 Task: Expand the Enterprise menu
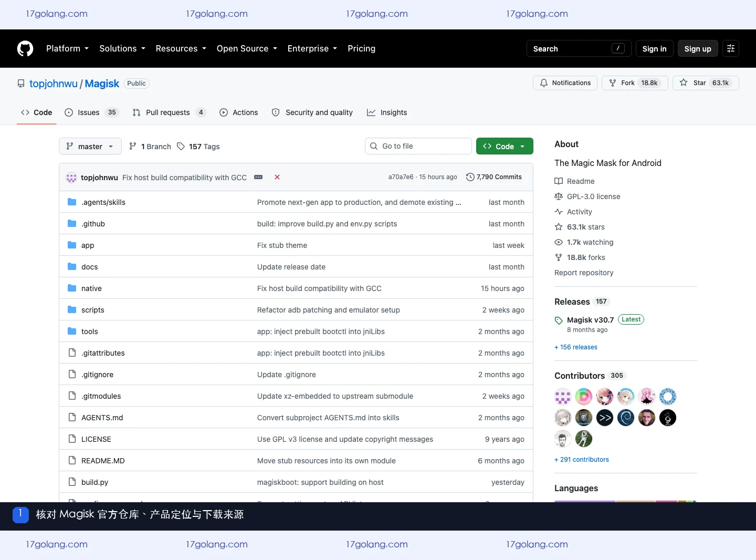click(312, 48)
